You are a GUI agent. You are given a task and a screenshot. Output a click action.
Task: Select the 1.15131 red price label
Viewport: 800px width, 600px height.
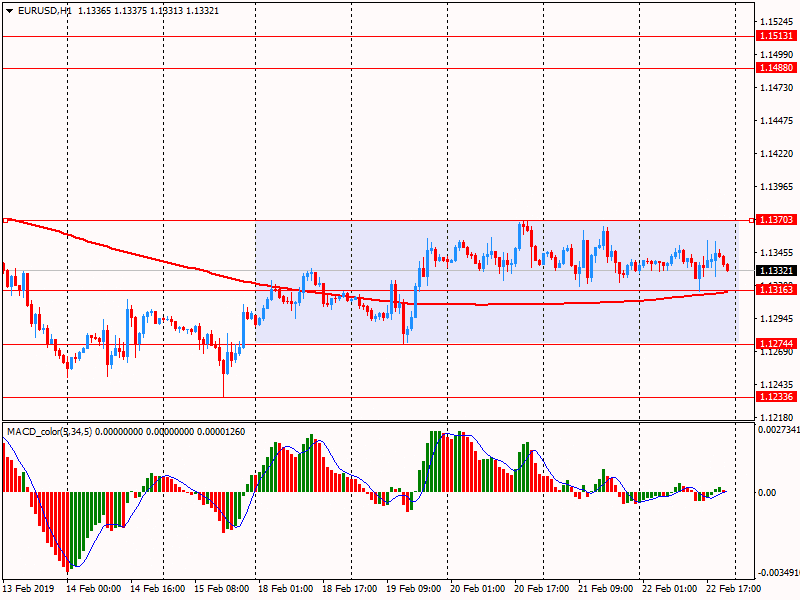tap(775, 36)
